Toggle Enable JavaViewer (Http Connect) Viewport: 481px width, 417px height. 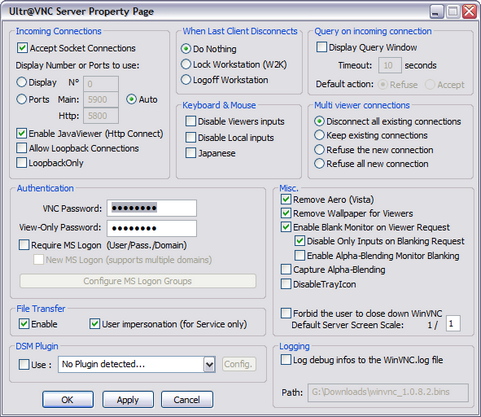point(22,134)
